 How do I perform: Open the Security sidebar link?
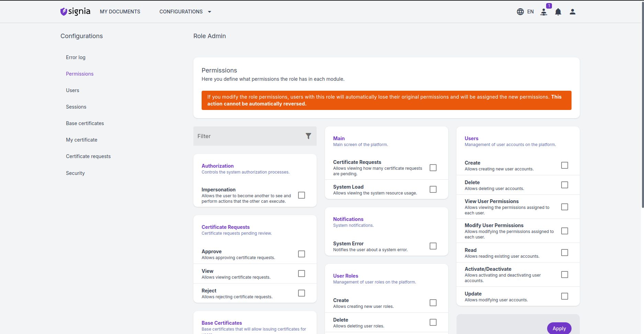click(x=75, y=173)
